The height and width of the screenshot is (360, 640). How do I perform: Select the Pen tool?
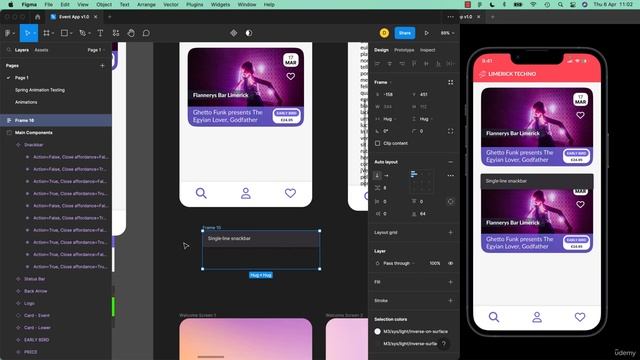[82, 33]
